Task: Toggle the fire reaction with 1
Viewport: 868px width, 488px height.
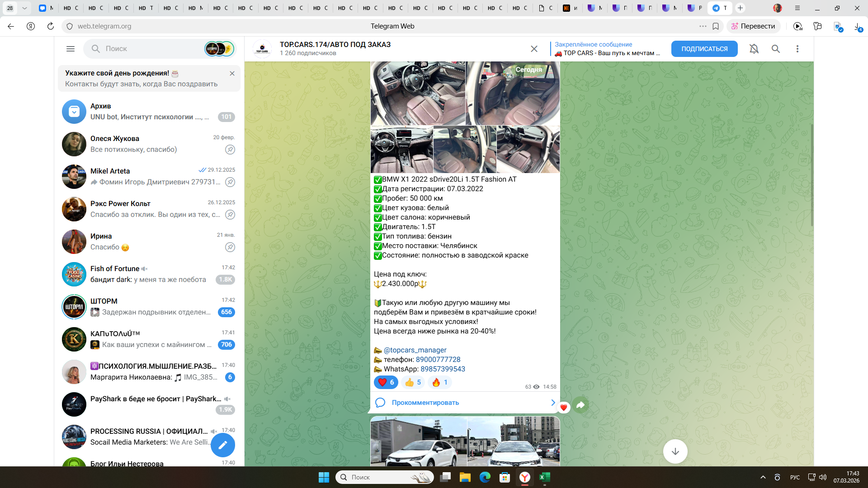Action: (x=439, y=382)
